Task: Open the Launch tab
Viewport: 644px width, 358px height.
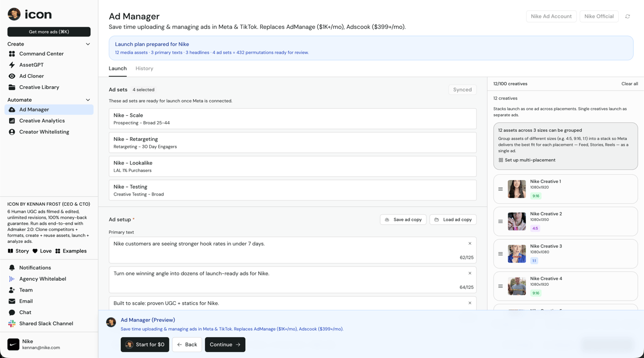Action: [x=118, y=69]
